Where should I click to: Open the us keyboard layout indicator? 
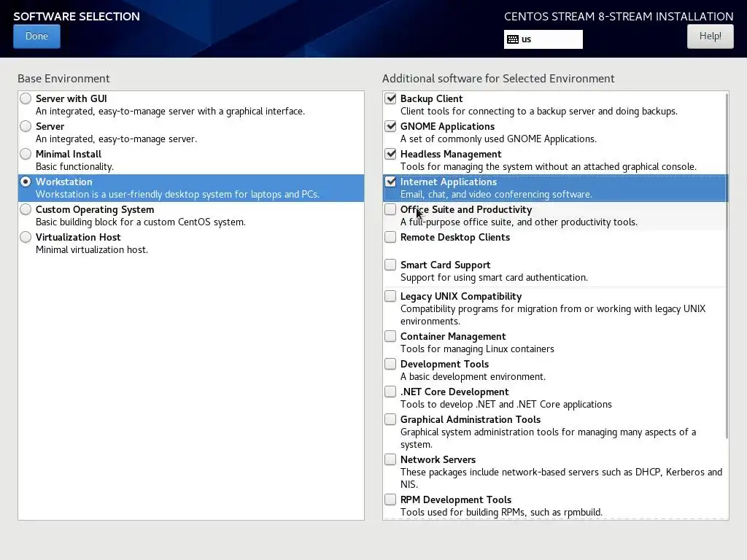click(543, 39)
